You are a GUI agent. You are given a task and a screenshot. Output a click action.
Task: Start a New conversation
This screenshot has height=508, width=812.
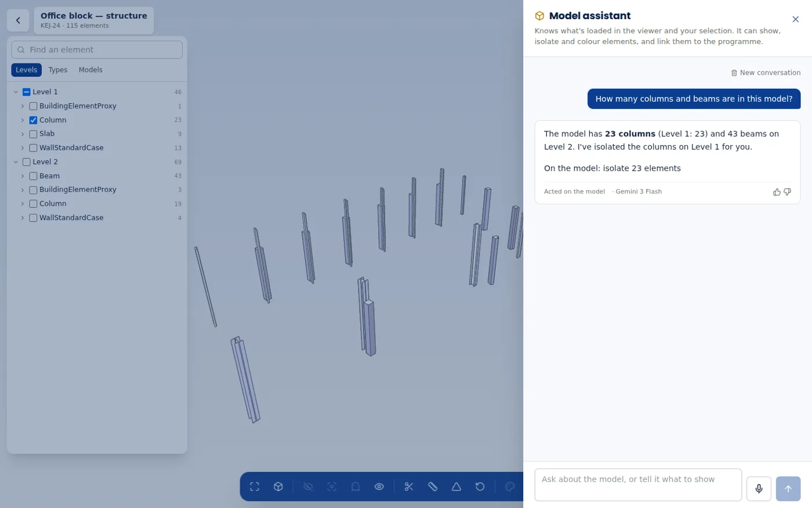click(x=766, y=73)
